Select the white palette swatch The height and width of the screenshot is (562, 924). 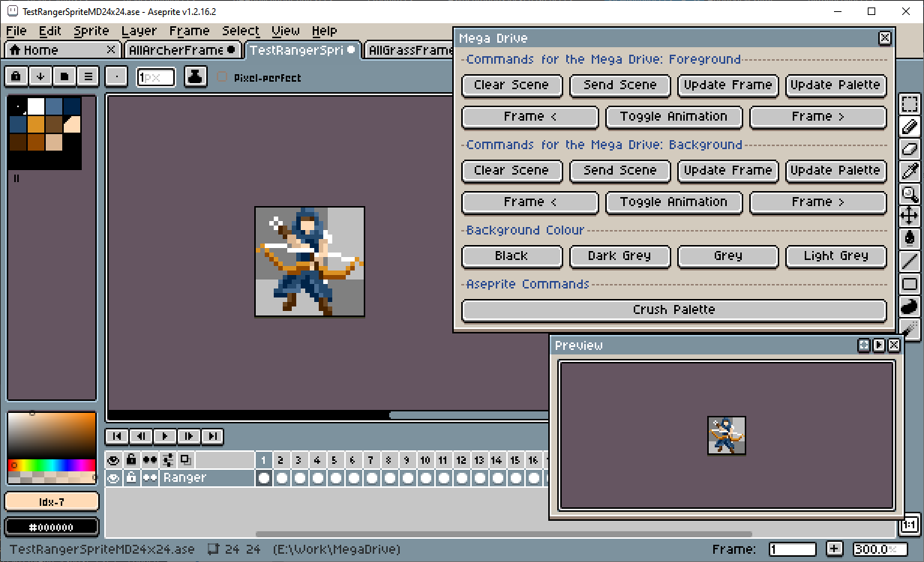pos(36,106)
